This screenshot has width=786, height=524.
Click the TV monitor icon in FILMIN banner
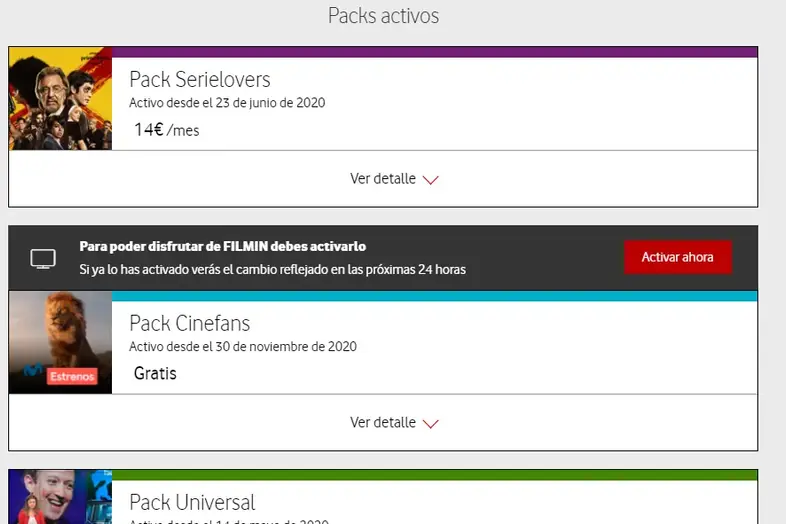click(43, 259)
